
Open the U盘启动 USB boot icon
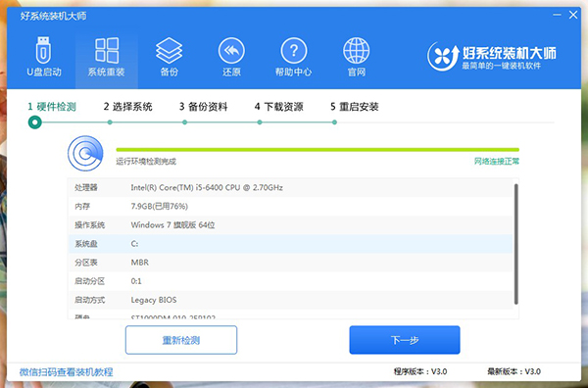pos(43,56)
